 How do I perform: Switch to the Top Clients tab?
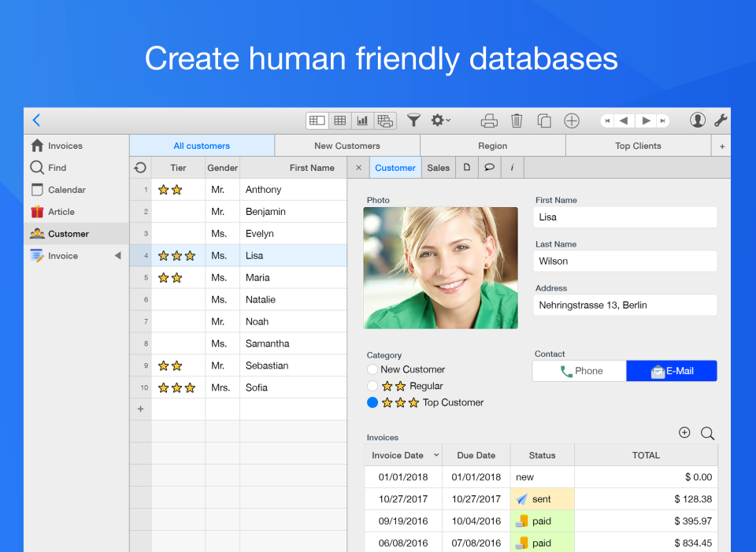pyautogui.click(x=638, y=146)
